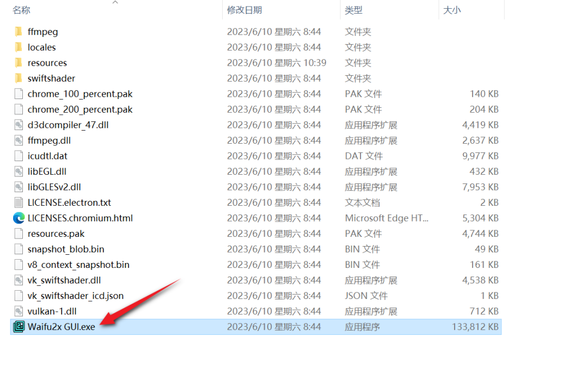Click the 名称 column header
This screenshot has width=588, height=380.
(x=21, y=10)
